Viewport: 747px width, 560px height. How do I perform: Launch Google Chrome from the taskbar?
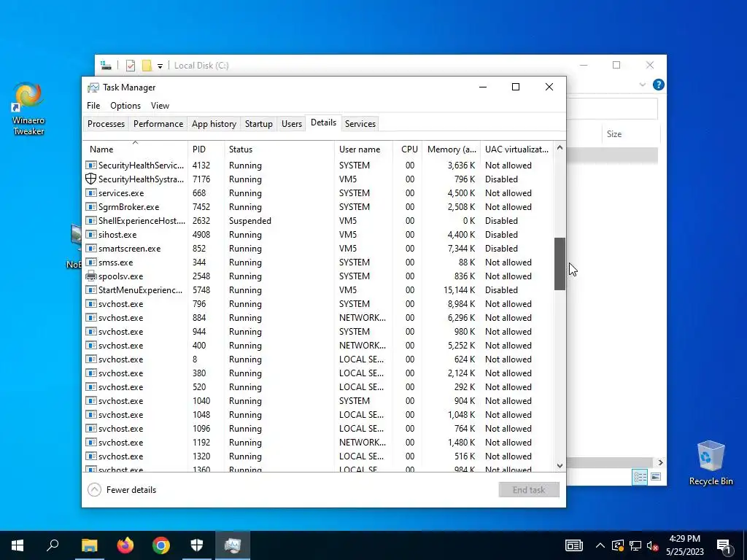[x=161, y=545]
